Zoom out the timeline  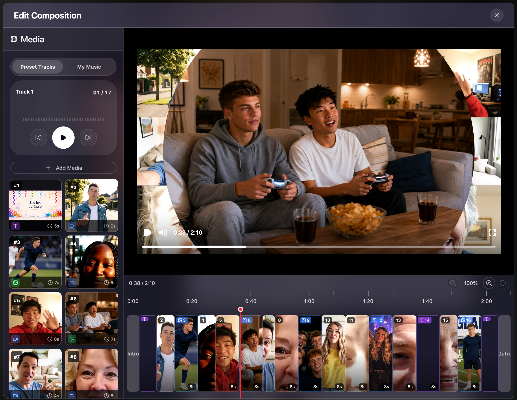point(453,283)
